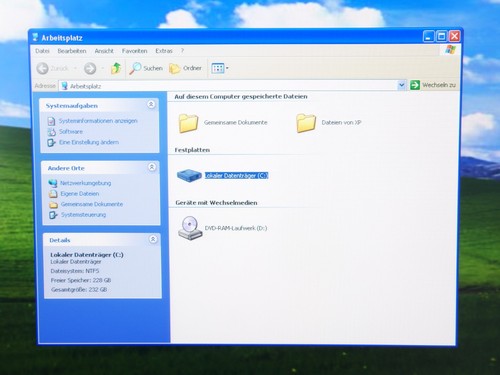
Task: Open Eigene Dateien link
Action: [80, 194]
